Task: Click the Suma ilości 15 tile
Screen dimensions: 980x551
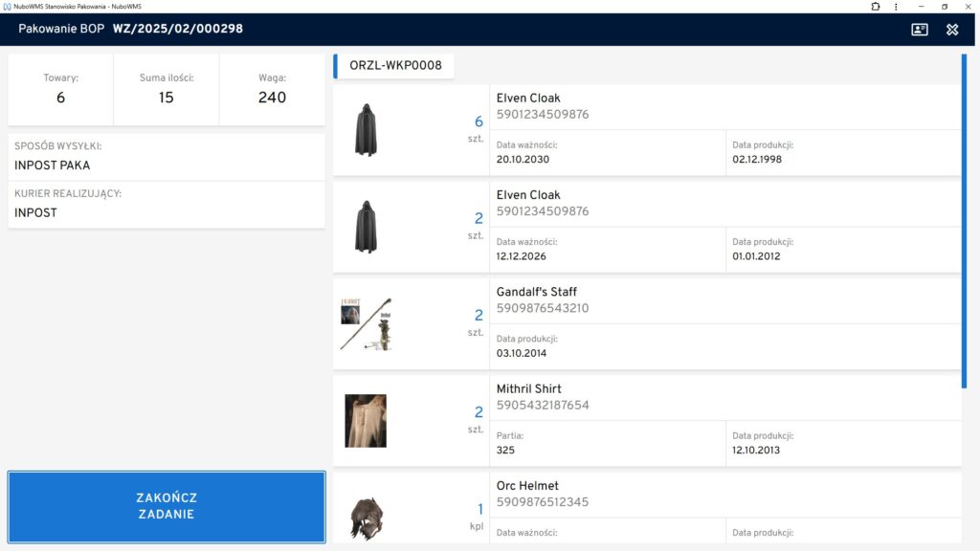Action: (167, 90)
